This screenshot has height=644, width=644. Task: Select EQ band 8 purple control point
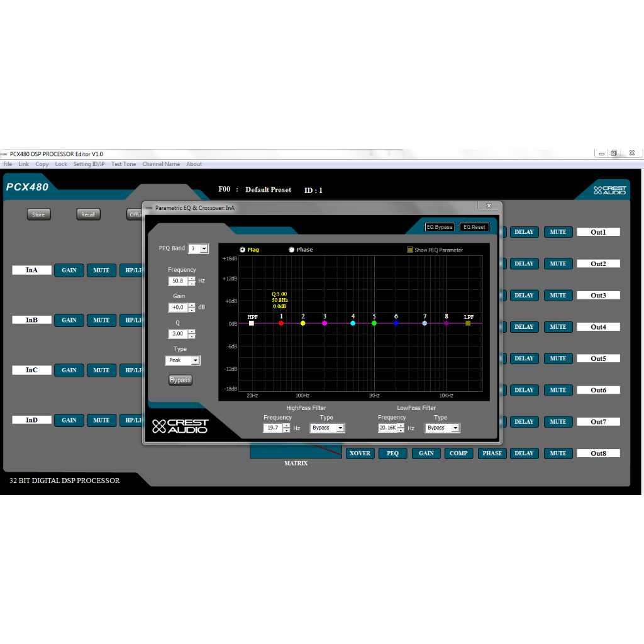point(446,323)
